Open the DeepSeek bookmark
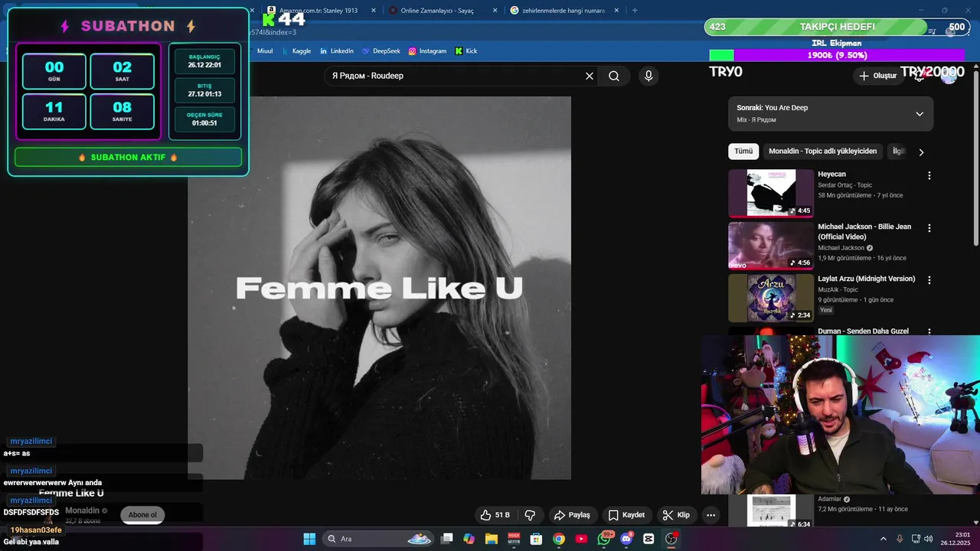 (x=381, y=51)
